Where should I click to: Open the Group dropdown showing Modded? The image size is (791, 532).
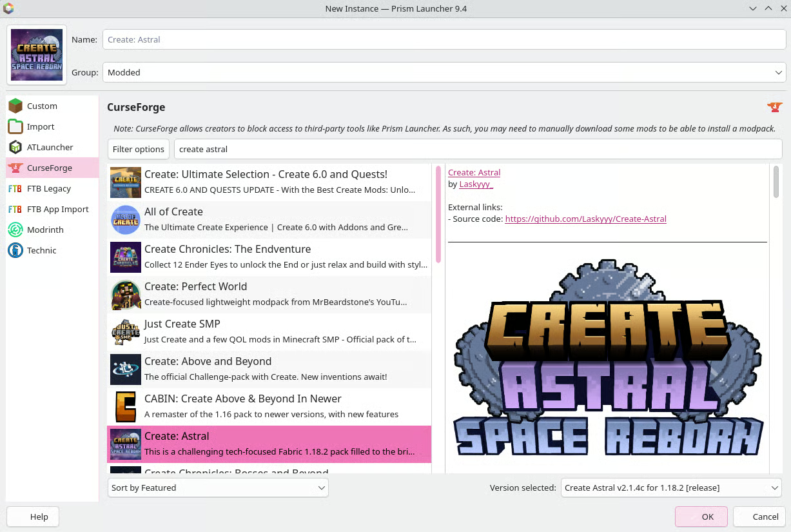tap(444, 72)
